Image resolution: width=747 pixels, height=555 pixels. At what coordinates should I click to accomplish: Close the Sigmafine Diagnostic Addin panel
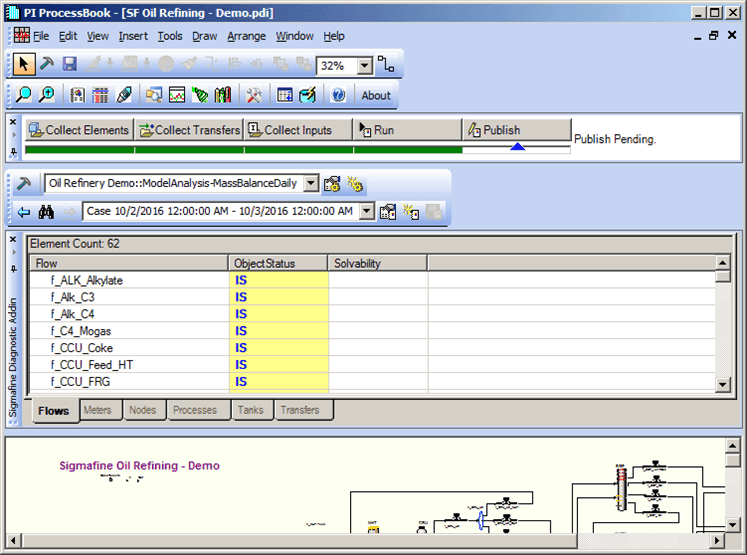(x=13, y=240)
